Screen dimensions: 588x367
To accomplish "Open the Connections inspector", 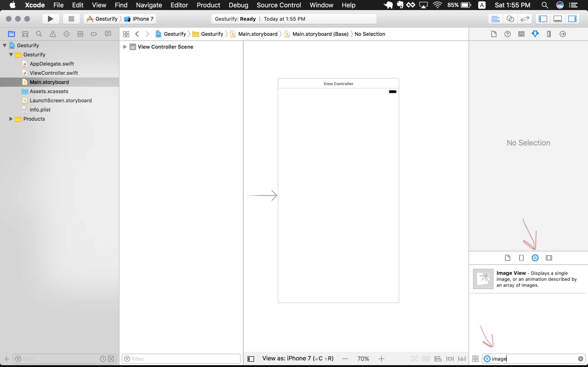I will (x=563, y=34).
